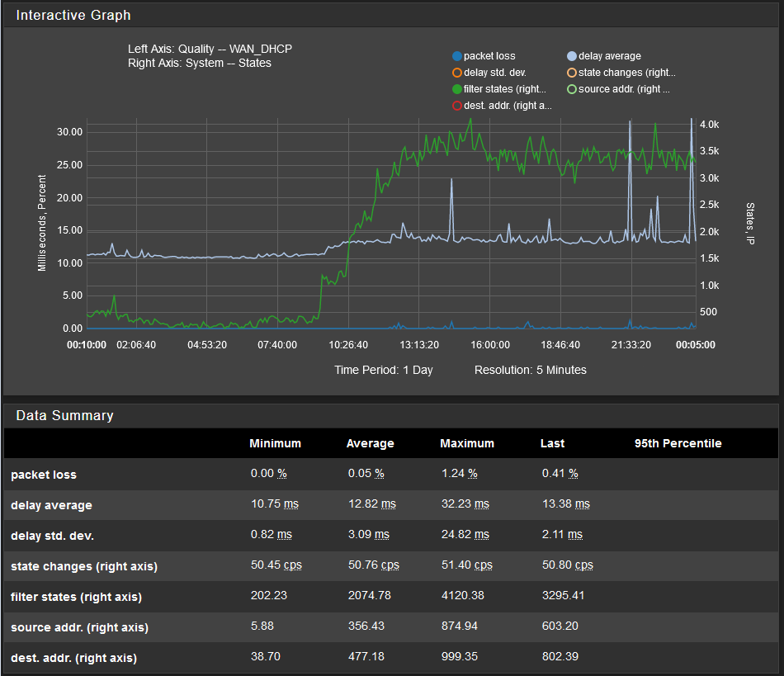Click the Last column header

click(x=552, y=443)
